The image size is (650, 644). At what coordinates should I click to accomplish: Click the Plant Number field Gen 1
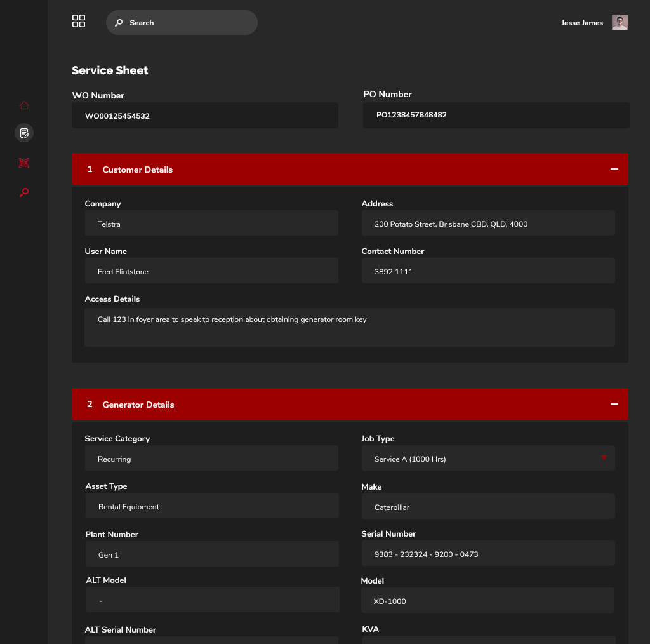212,554
